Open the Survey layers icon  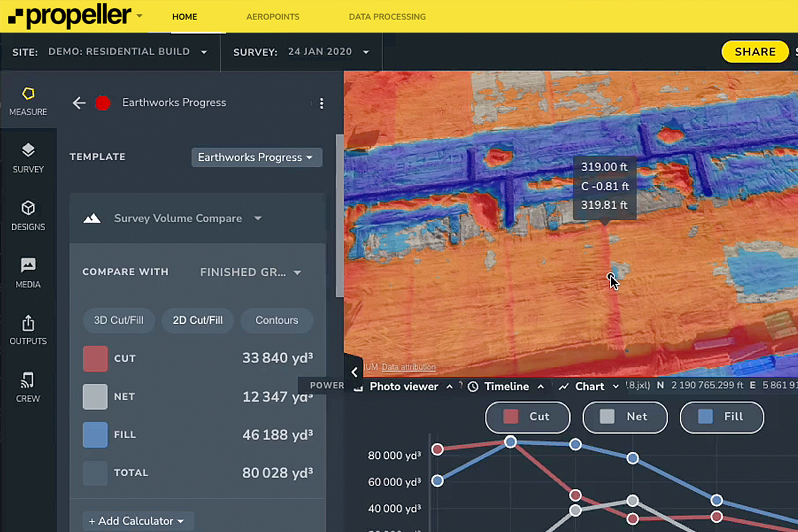click(x=28, y=150)
